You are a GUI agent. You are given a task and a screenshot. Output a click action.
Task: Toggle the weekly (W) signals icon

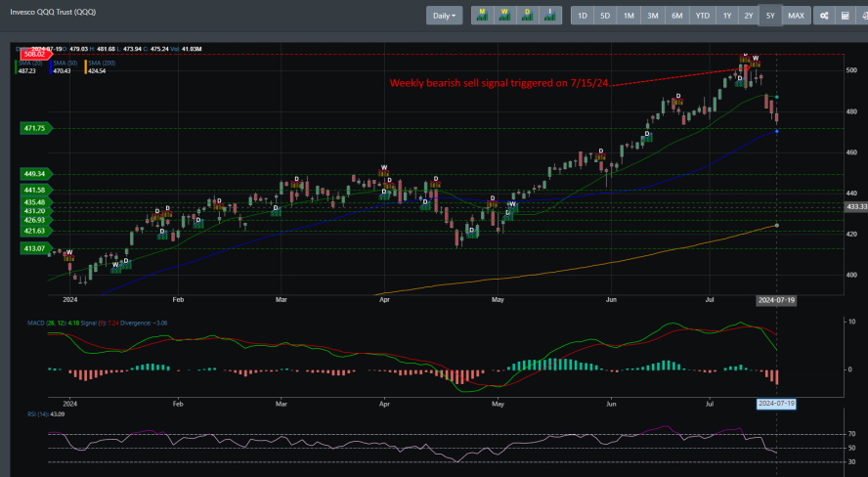coord(504,16)
